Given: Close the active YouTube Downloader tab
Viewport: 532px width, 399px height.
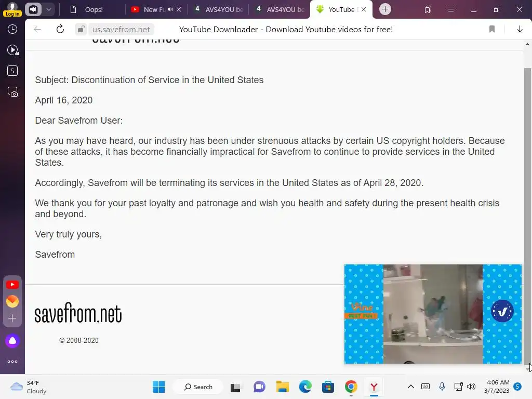Looking at the screenshot, I should pos(364,9).
